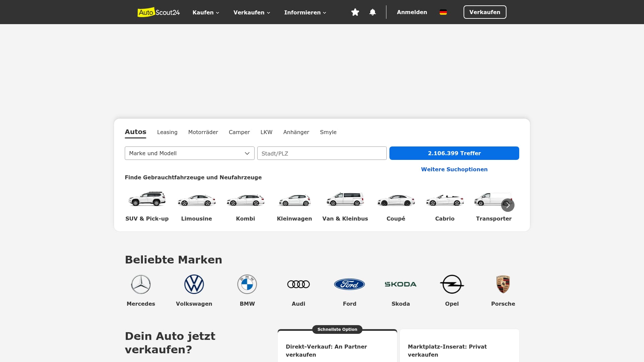Viewport: 644px width, 362px height.
Task: Click the Beliebte Marken heading
Action: (173, 260)
